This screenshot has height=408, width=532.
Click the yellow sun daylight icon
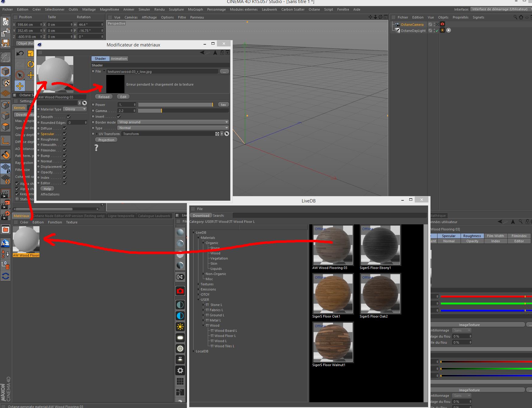point(180,327)
